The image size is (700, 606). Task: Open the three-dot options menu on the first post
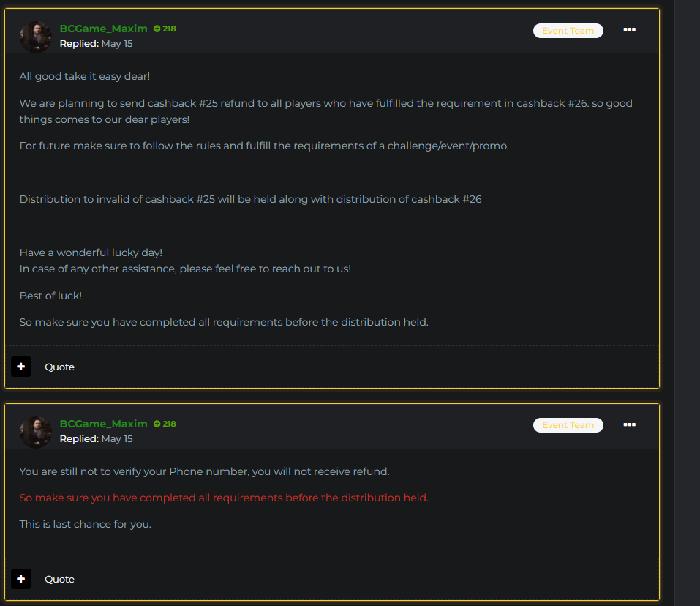point(629,29)
